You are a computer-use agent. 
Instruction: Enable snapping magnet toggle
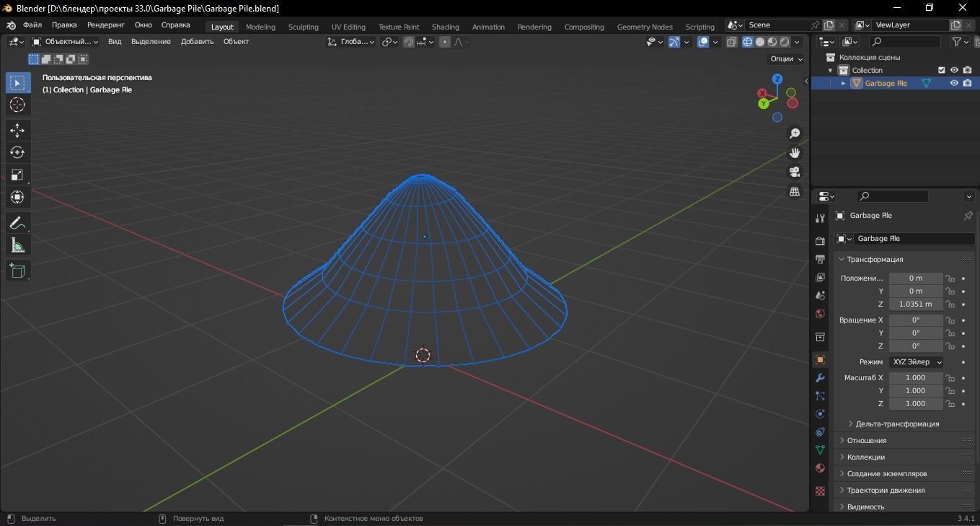pos(409,42)
